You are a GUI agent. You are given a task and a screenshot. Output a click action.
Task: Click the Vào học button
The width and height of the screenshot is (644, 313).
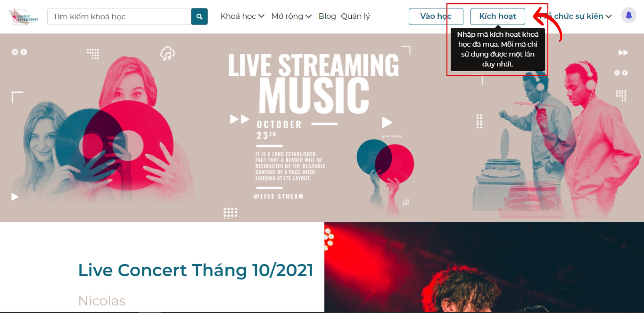tap(436, 17)
